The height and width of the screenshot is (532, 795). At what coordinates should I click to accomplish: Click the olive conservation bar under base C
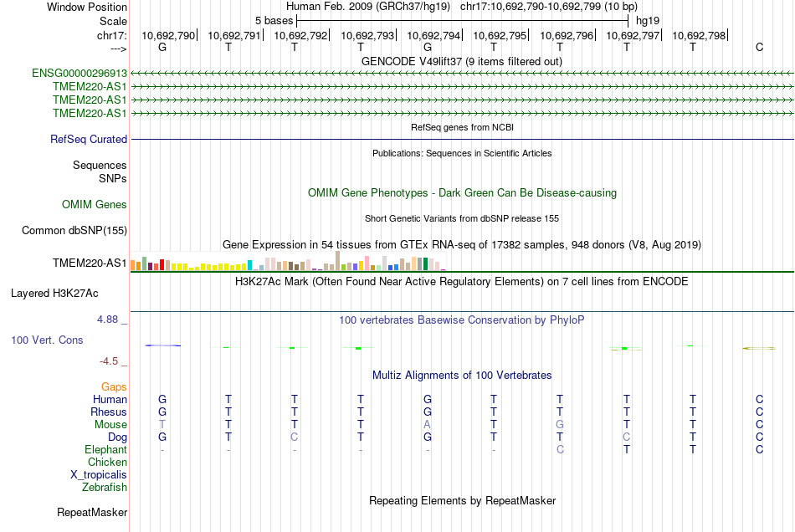coord(759,348)
